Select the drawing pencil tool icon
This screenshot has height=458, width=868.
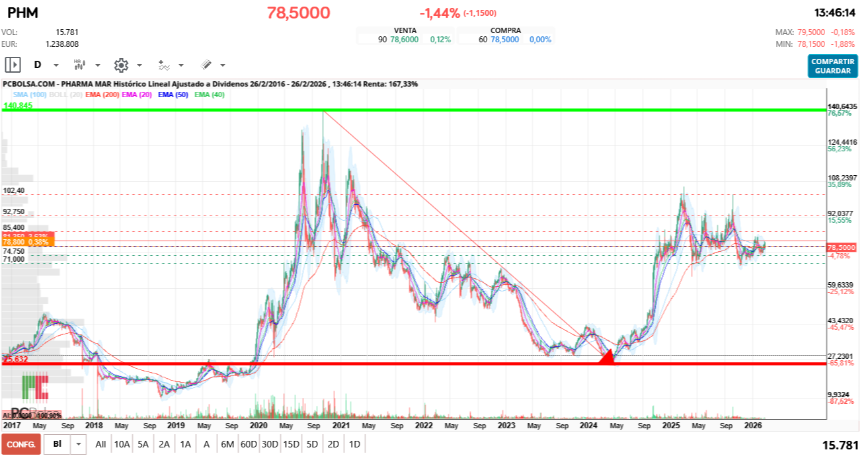[x=206, y=65]
